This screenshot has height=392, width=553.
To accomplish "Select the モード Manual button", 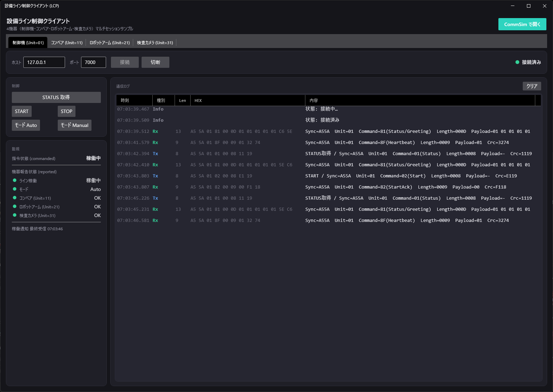I will click(74, 125).
